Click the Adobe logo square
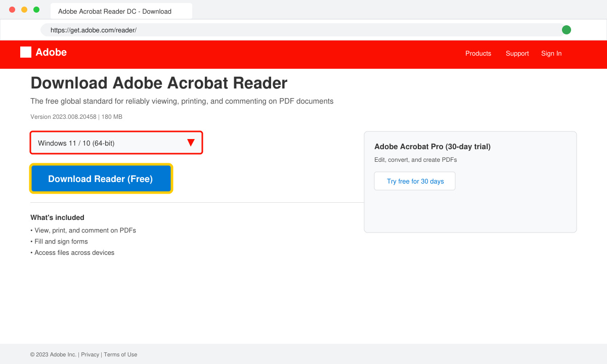Viewport: 607px width, 364px height. click(26, 52)
